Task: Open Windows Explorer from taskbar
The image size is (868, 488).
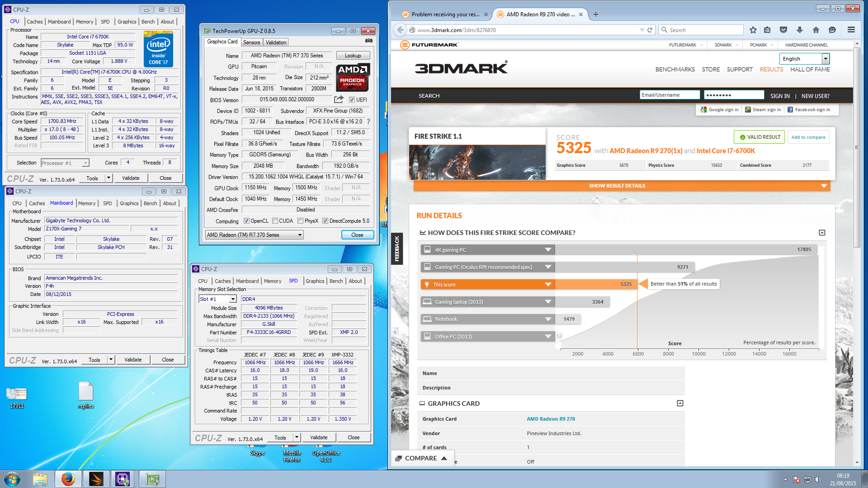Action: 40,479
